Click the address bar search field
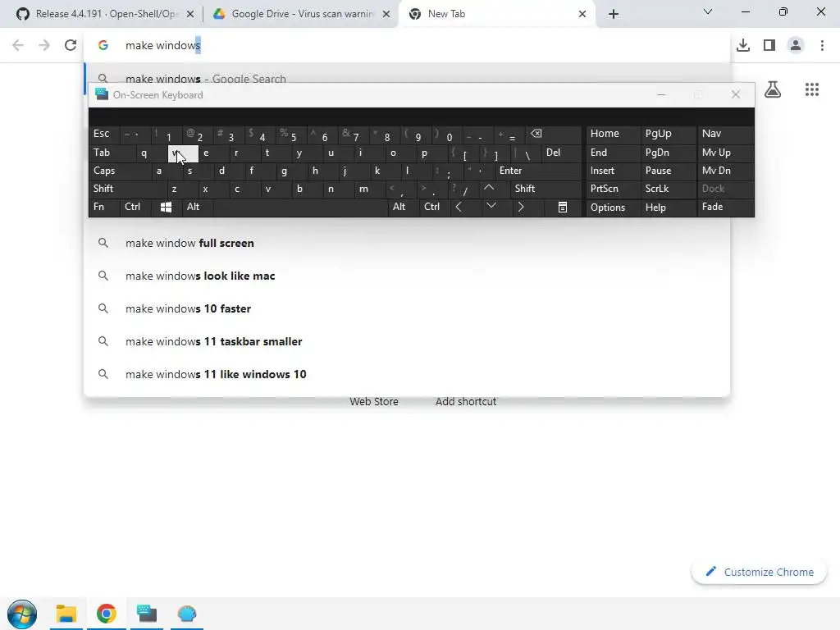The image size is (840, 630). click(407, 45)
